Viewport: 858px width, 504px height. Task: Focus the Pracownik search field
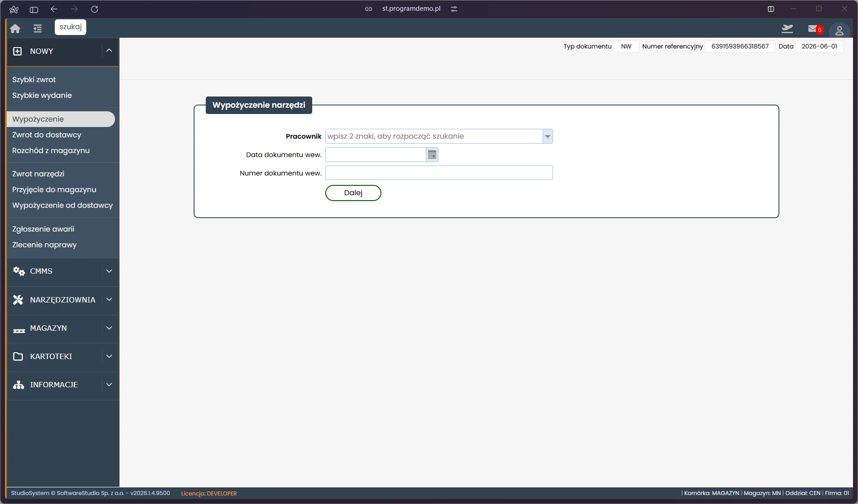pyautogui.click(x=434, y=136)
